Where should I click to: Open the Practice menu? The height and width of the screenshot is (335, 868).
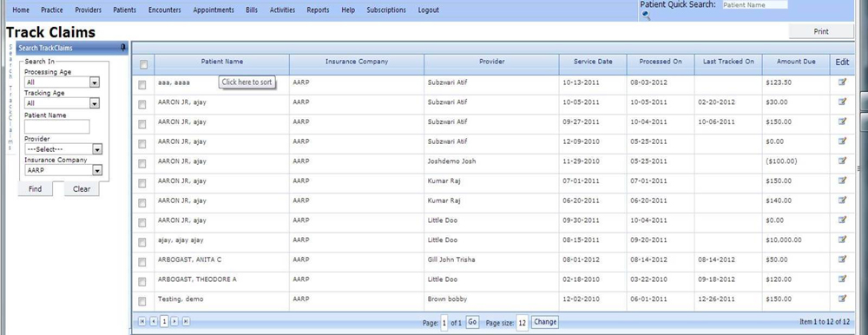pyautogui.click(x=52, y=10)
